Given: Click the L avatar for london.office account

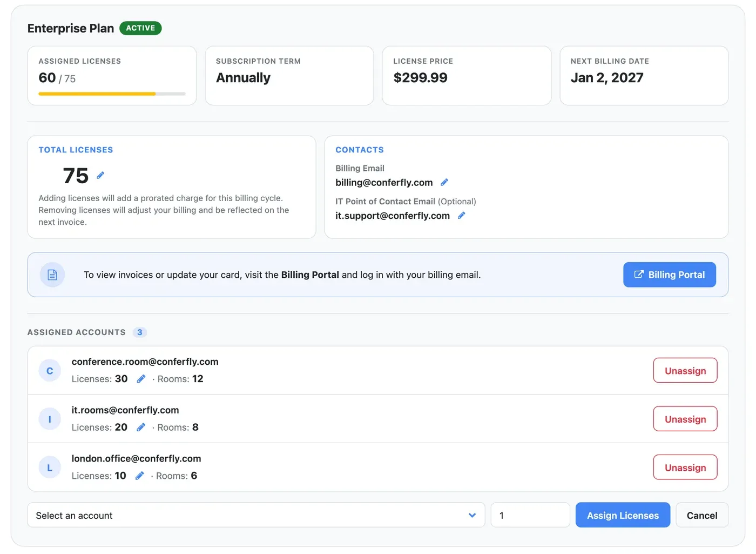Looking at the screenshot, I should 50,468.
